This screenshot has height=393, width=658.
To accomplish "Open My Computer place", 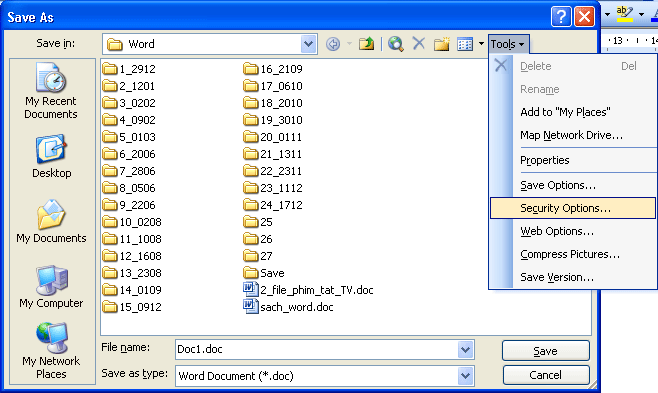I will (51, 286).
